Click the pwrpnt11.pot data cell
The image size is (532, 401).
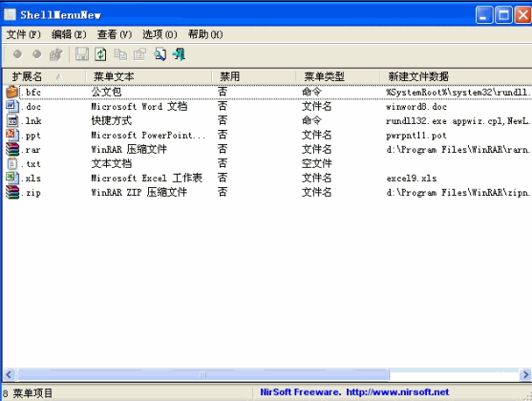click(416, 136)
